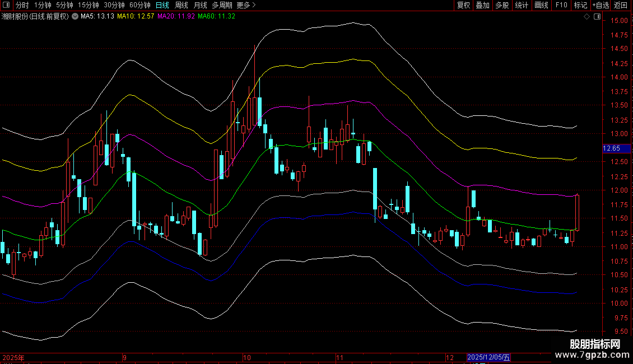The image size is (633, 364).
Task: Click the 15.00 price axis label
Action: 619,21
